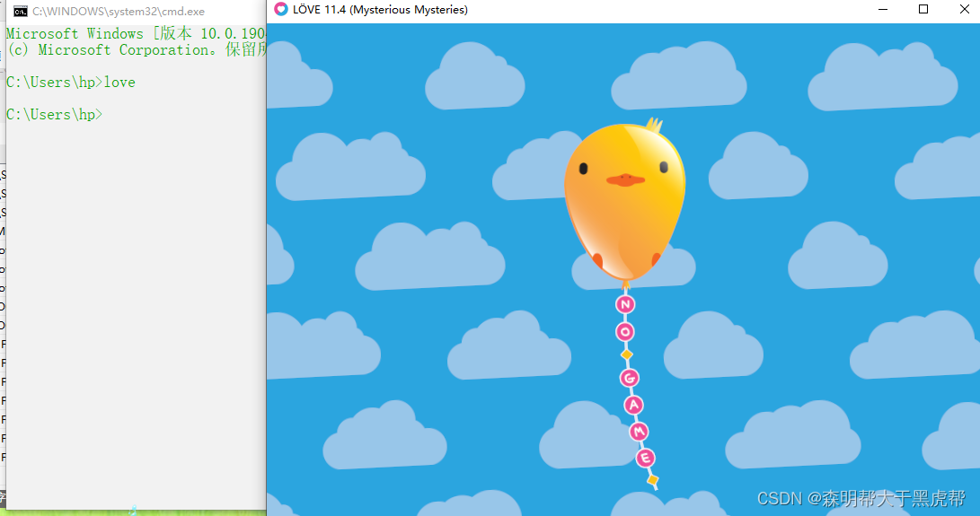Image resolution: width=980 pixels, height=516 pixels.
Task: Click the cmd.exe icon in title bar
Action: tap(21, 12)
